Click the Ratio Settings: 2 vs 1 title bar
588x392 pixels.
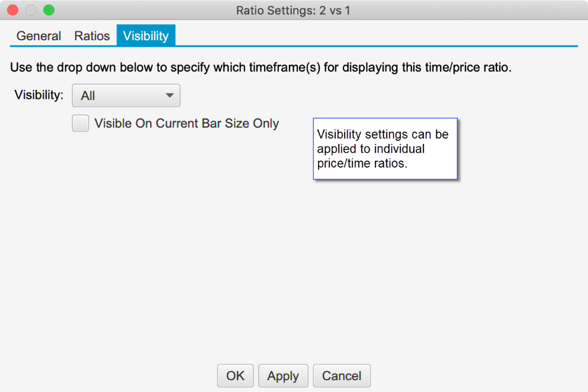(x=293, y=10)
